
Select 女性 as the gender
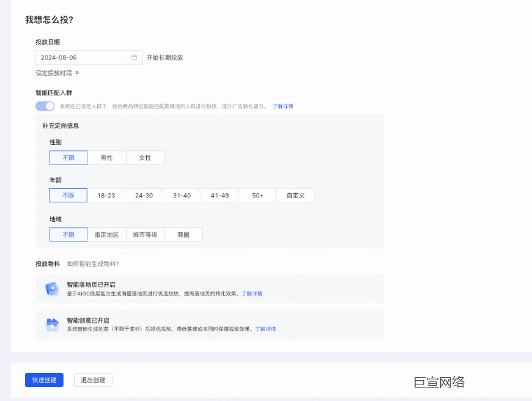pyautogui.click(x=145, y=157)
